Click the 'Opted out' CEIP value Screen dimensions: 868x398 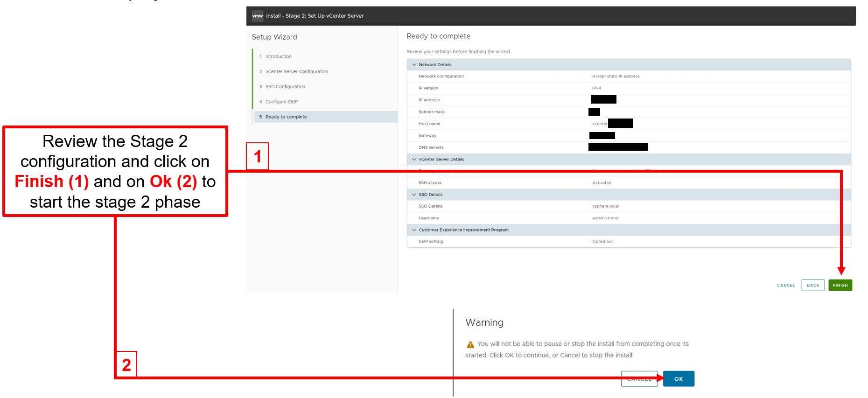click(602, 242)
